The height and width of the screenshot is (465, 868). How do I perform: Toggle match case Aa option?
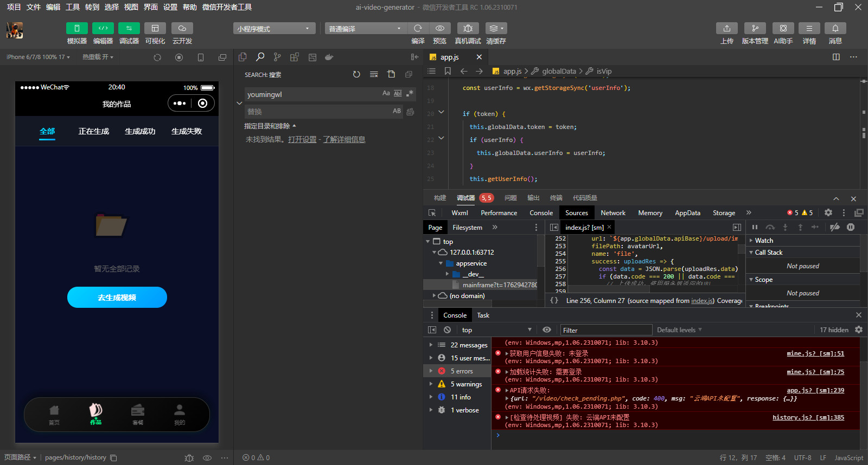click(x=386, y=93)
